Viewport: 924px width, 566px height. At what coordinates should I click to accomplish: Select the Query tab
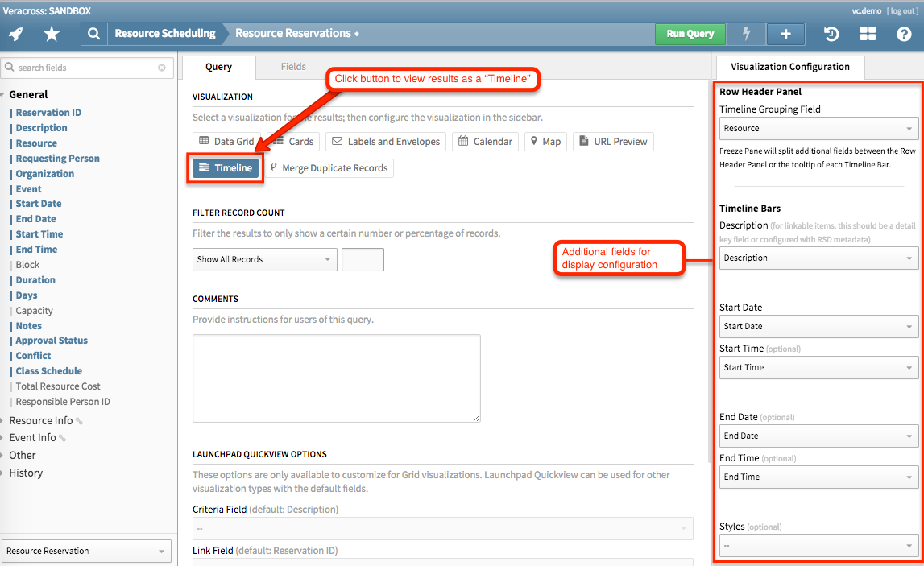tap(218, 68)
